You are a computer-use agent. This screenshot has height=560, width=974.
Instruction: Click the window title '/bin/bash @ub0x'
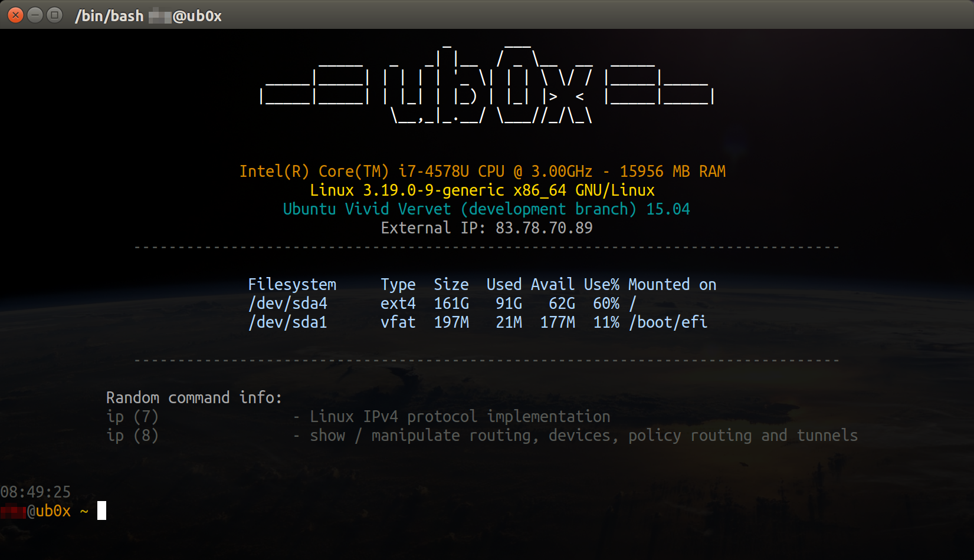tap(148, 16)
